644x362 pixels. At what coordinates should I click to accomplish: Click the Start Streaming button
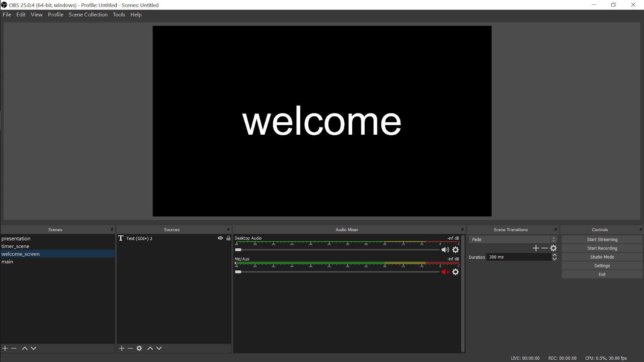click(602, 239)
